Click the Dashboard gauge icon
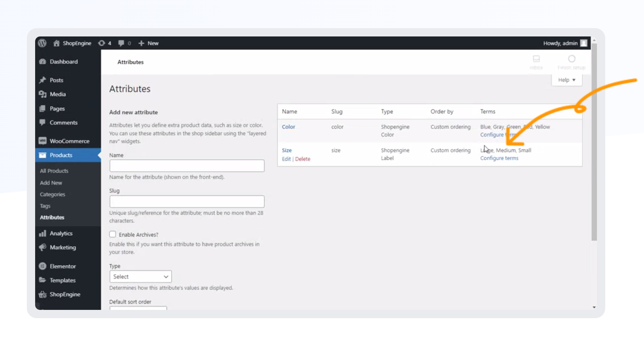Image resolution: width=644 pixels, height=347 pixels. coord(42,62)
